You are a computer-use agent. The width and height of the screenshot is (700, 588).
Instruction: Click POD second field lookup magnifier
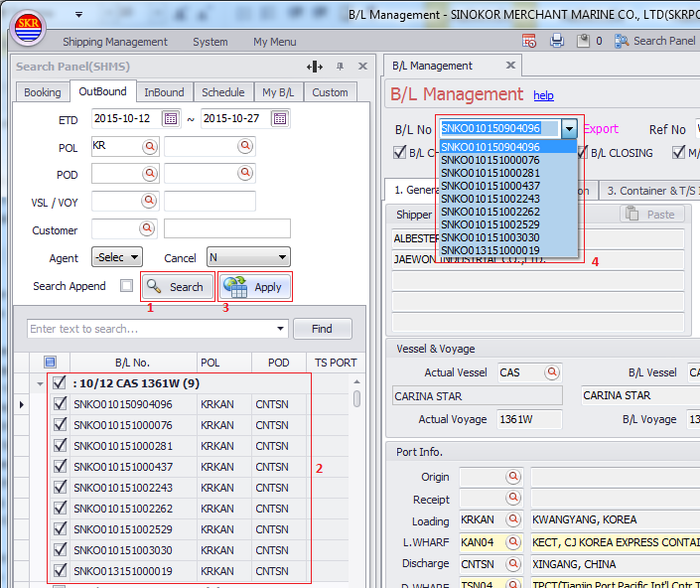[x=245, y=173]
